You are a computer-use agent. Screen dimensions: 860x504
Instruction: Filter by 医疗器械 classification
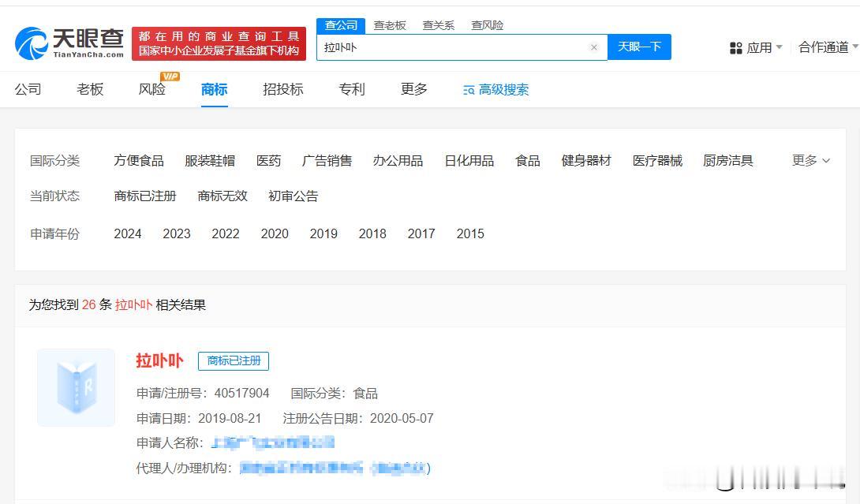pos(657,161)
